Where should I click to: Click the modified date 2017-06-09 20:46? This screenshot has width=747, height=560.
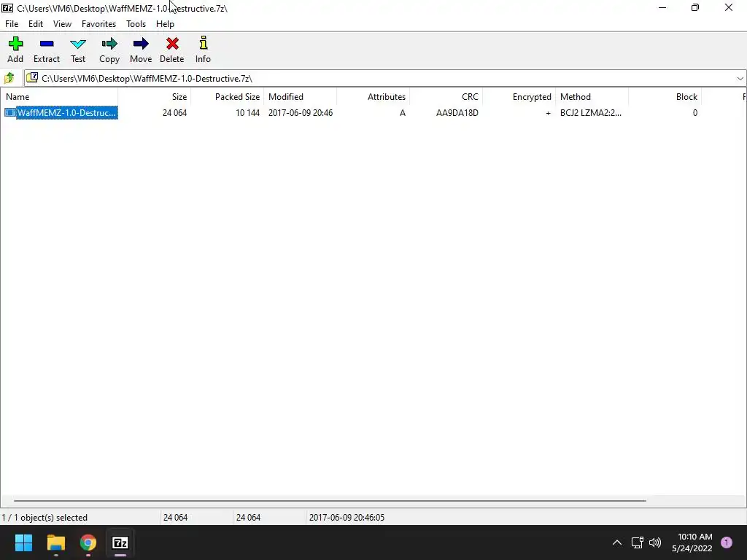[x=300, y=113]
